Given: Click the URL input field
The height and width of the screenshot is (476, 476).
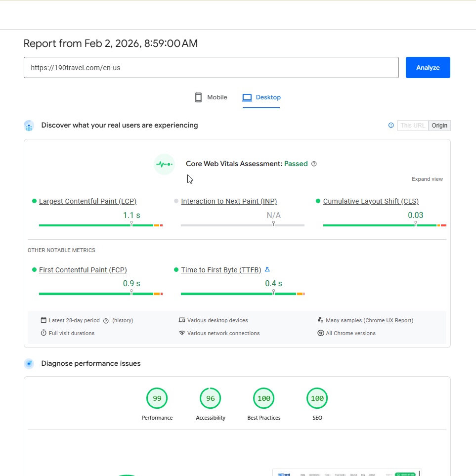Looking at the screenshot, I should (211, 68).
